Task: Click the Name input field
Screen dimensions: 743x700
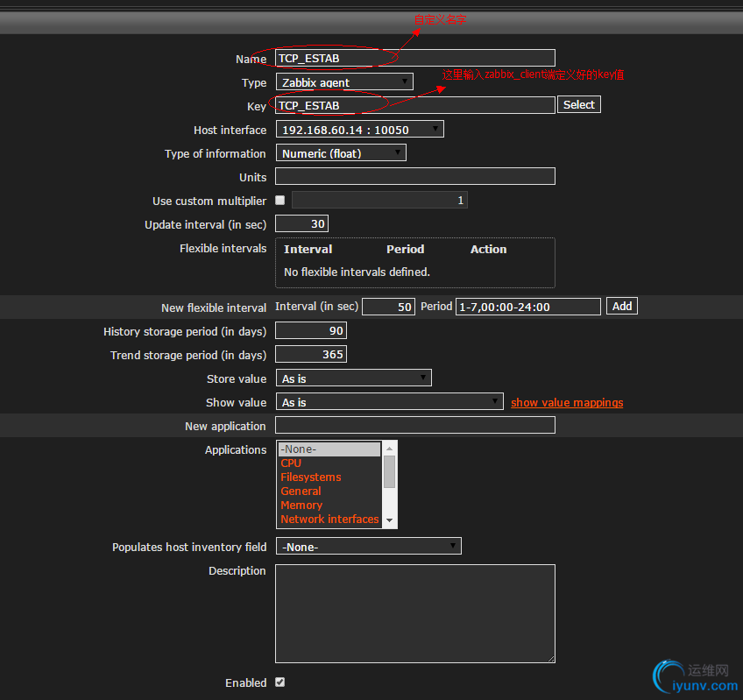Action: [x=415, y=59]
